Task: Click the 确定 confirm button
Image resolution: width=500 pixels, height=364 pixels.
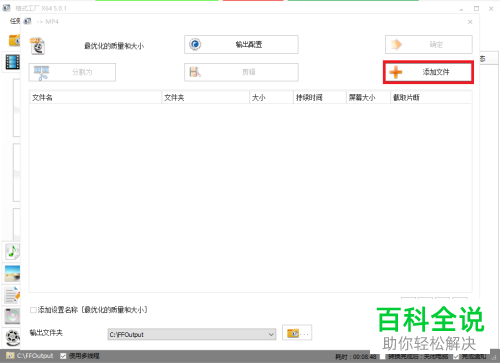Action: coord(429,44)
